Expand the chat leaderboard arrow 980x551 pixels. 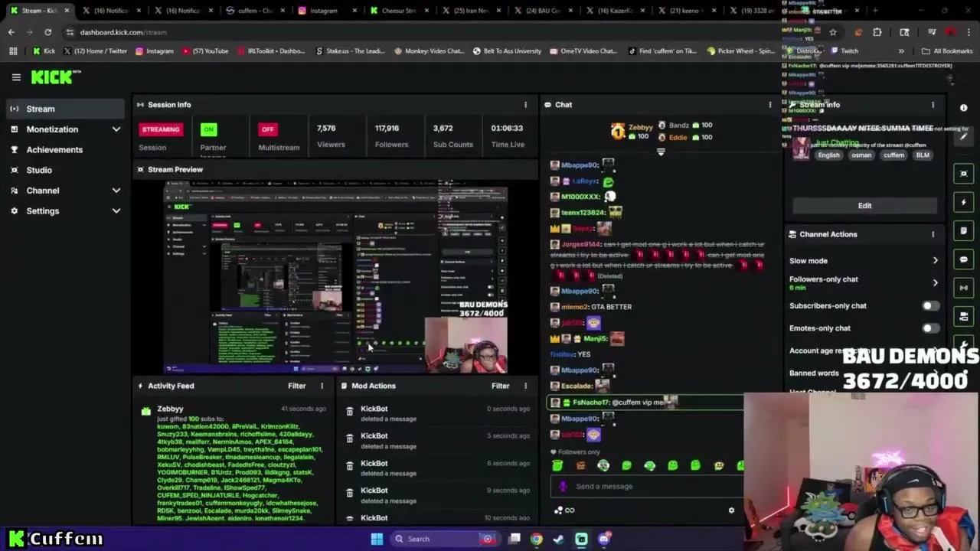point(661,152)
